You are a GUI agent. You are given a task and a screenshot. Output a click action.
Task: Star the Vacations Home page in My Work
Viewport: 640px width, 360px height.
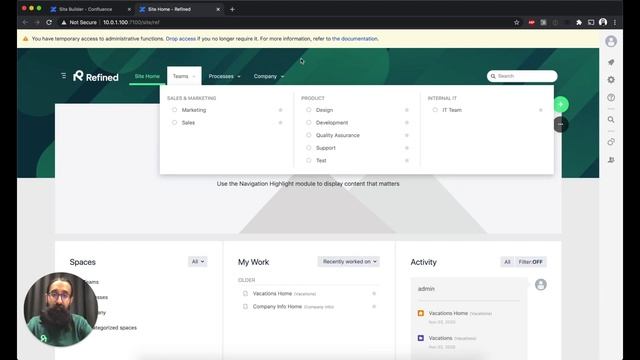pos(374,293)
